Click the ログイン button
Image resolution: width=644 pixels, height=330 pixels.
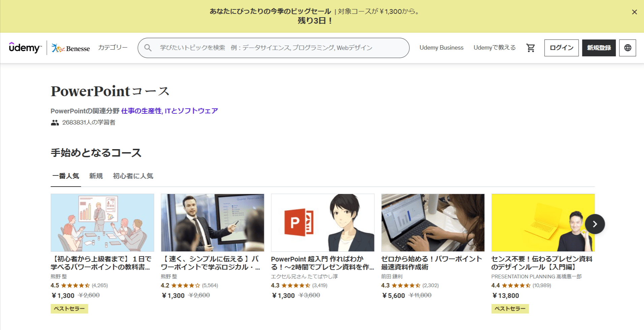pos(561,48)
